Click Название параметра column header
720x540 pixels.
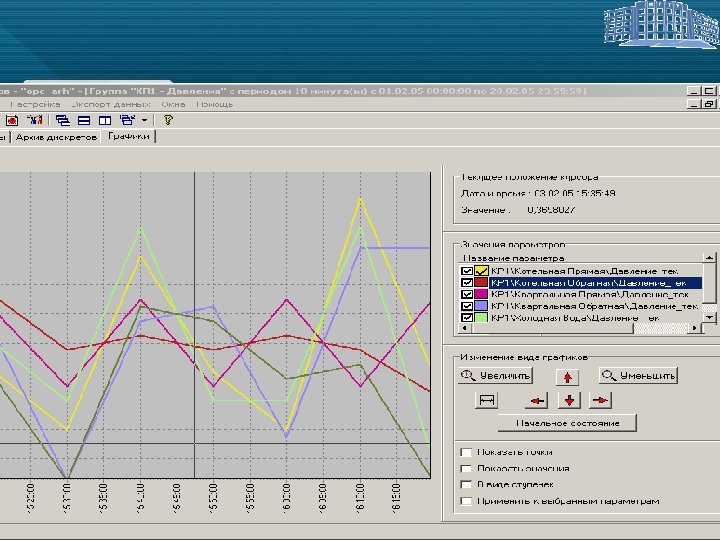point(580,258)
